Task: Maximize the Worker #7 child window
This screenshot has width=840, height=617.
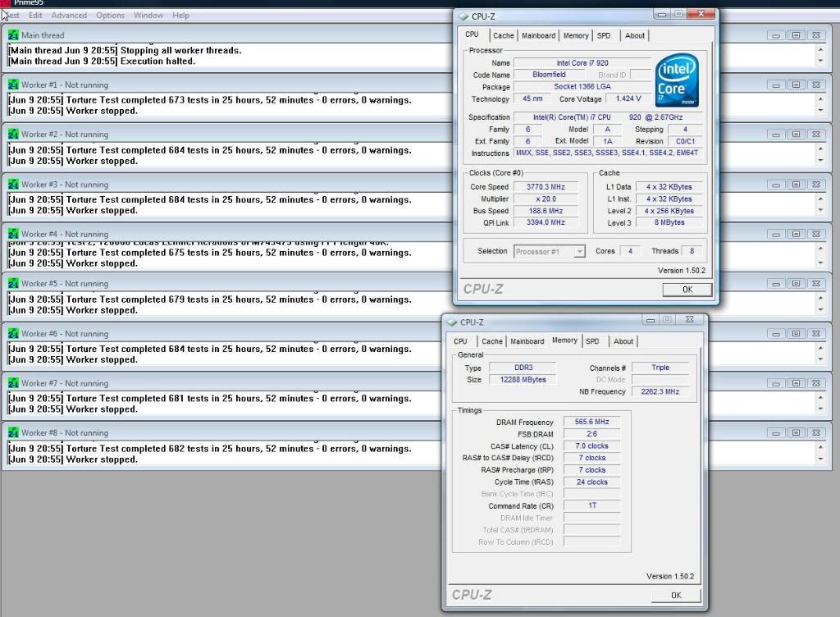Action: tap(796, 383)
